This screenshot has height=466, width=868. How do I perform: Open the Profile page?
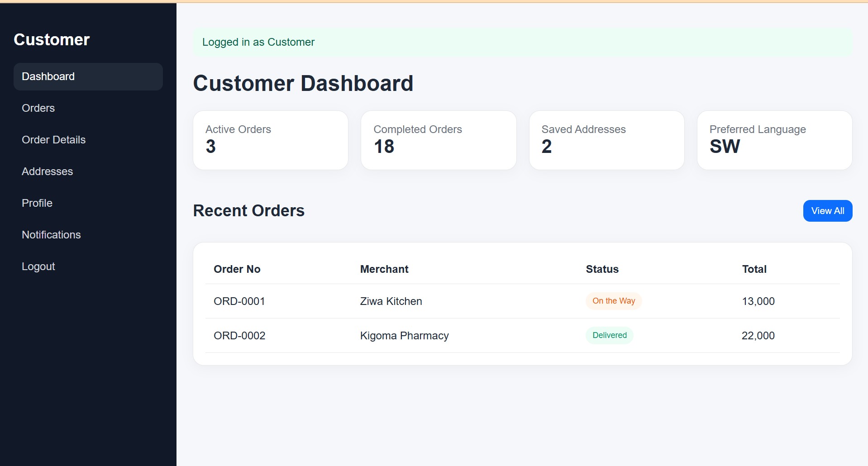click(x=37, y=203)
